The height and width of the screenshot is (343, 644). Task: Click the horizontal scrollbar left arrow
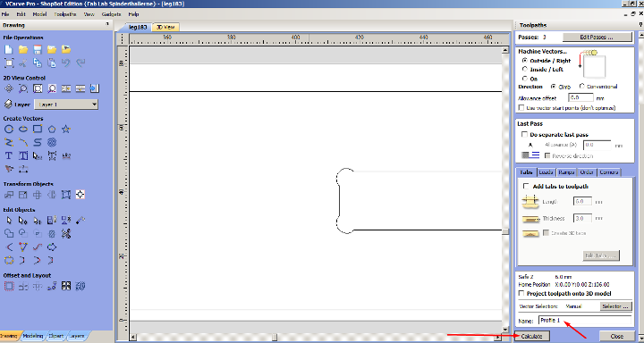point(133,338)
